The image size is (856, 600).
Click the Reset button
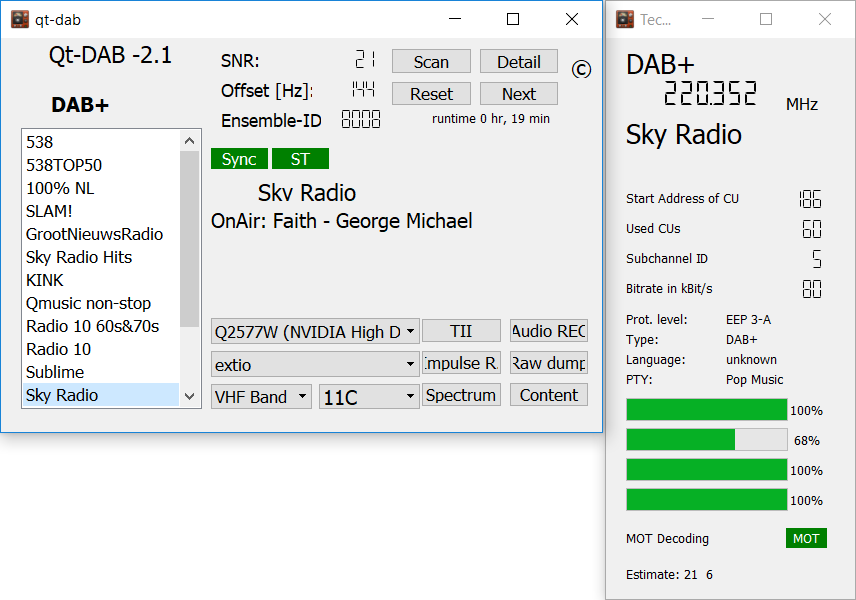431,94
